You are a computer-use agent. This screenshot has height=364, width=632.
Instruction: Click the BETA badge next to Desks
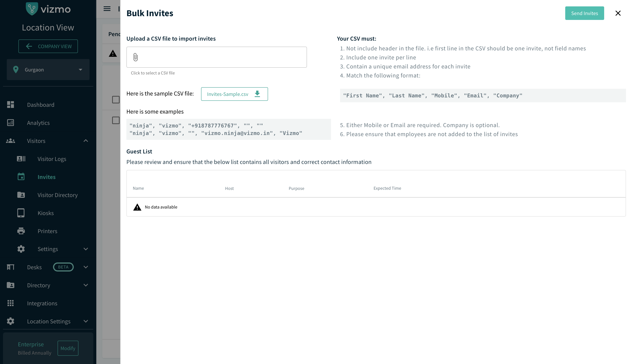tap(63, 267)
